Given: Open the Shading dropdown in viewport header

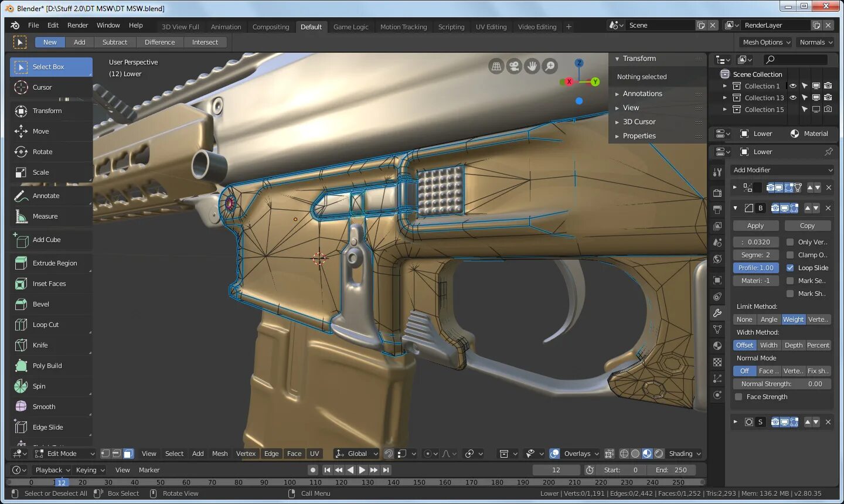Looking at the screenshot, I should (684, 453).
